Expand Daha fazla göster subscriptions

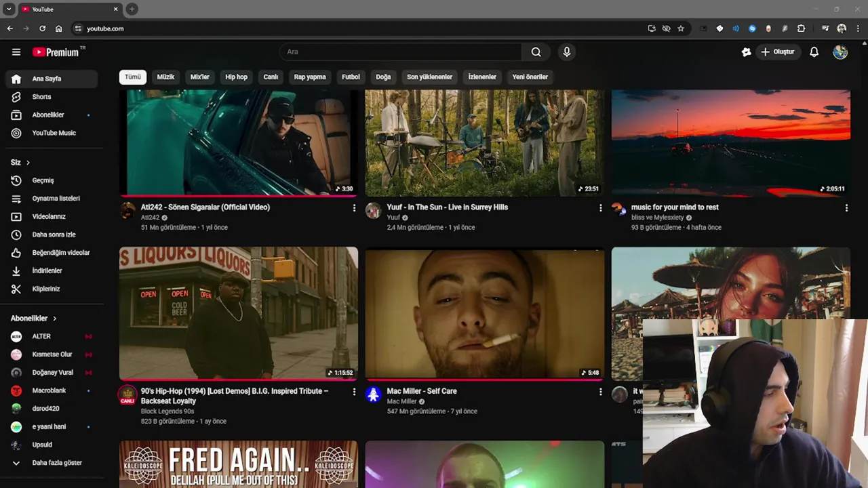coord(52,463)
